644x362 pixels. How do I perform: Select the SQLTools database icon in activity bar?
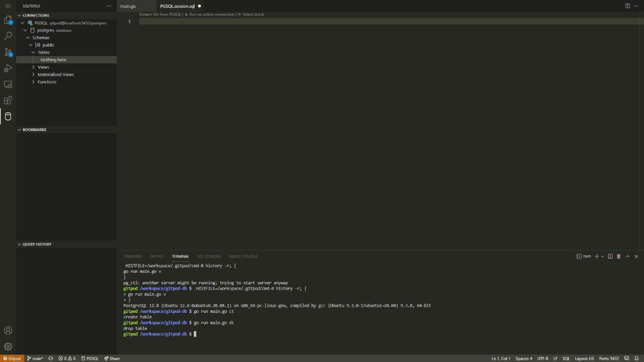[x=8, y=116]
